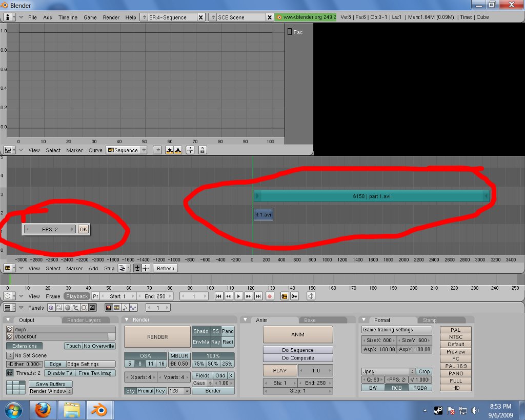Image resolution: width=525 pixels, height=420 pixels.
Task: Toggle the Ray tracing button
Action: [x=216, y=342]
